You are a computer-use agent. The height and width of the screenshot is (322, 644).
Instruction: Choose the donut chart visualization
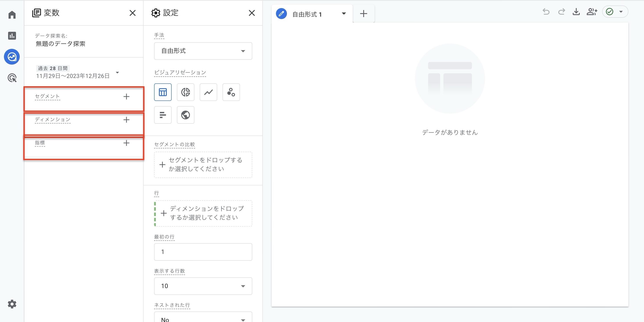pos(185,92)
